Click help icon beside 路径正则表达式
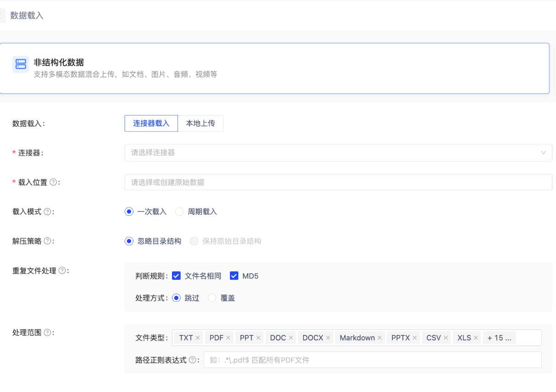 pos(192,360)
